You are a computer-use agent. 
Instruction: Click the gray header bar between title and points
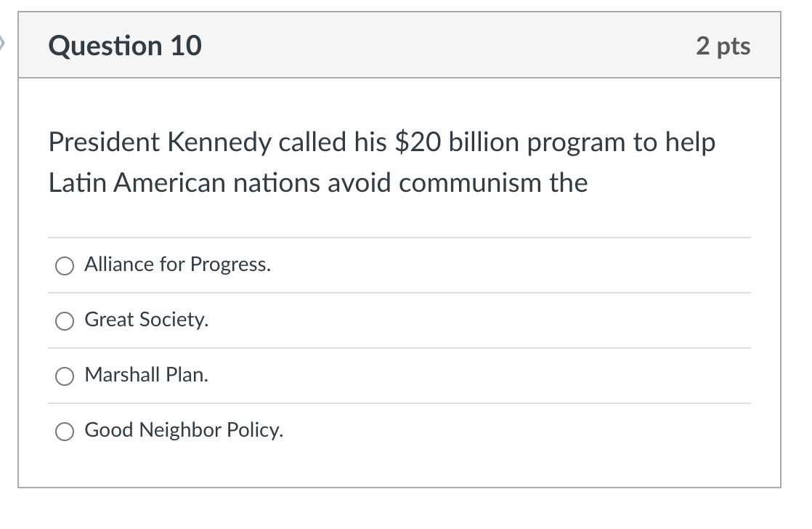coord(448,46)
